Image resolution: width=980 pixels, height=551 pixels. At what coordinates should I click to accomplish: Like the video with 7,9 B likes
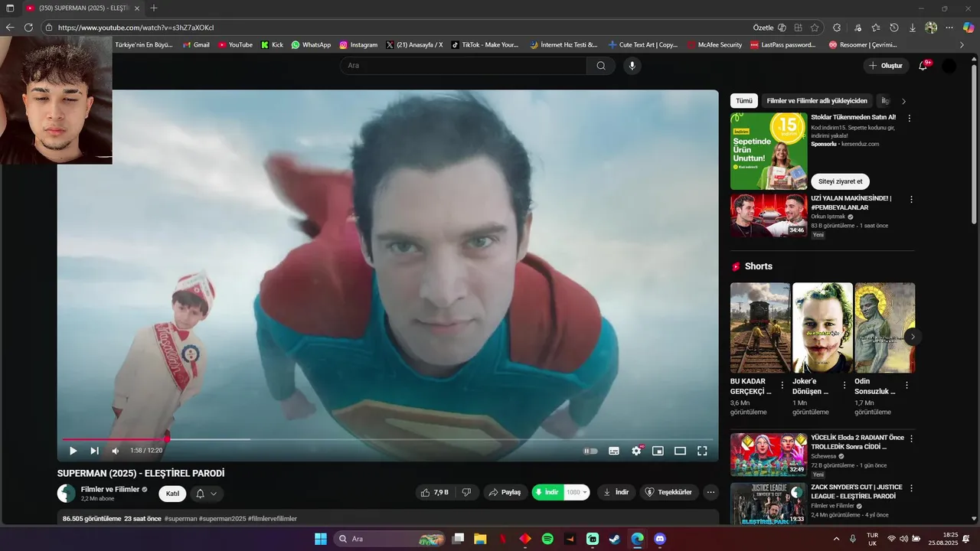tap(436, 492)
